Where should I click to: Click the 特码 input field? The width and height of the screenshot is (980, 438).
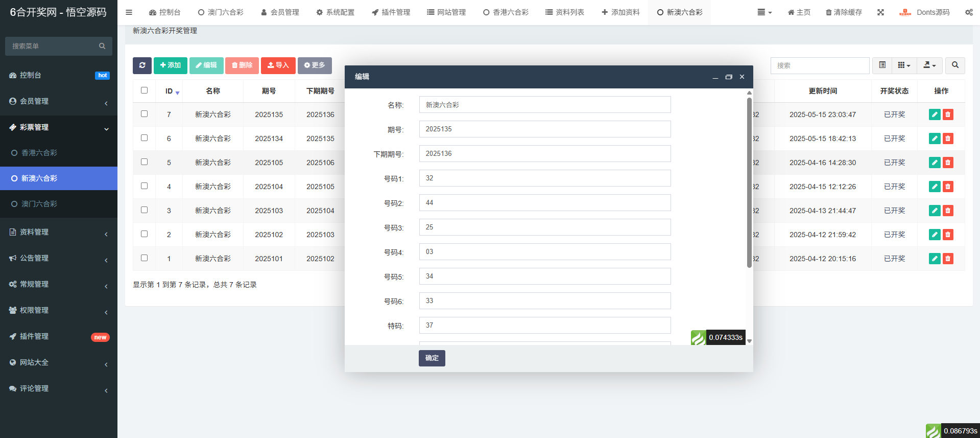click(544, 325)
